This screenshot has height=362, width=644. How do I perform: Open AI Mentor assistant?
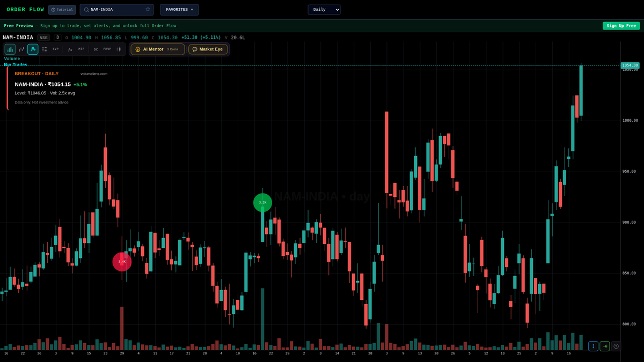[x=157, y=49]
